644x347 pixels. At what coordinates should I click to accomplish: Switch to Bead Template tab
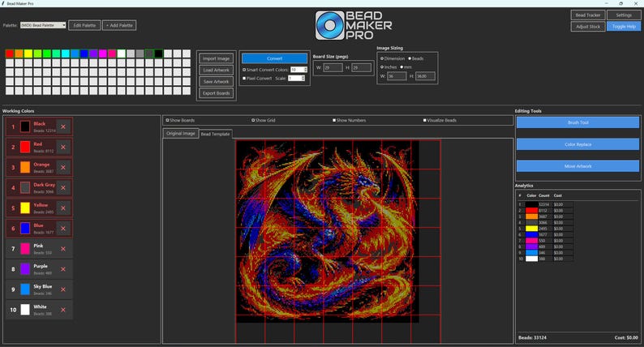click(x=215, y=134)
